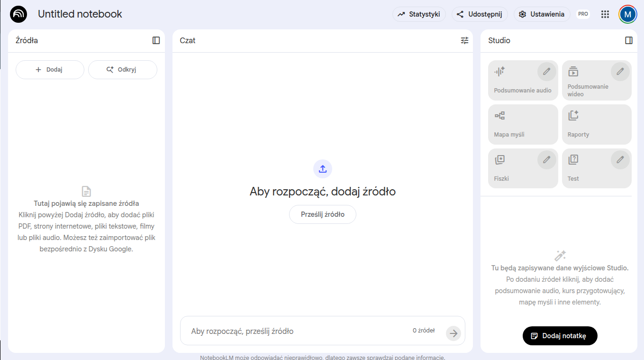Open the Google apps grid
644x360 pixels.
(x=605, y=14)
